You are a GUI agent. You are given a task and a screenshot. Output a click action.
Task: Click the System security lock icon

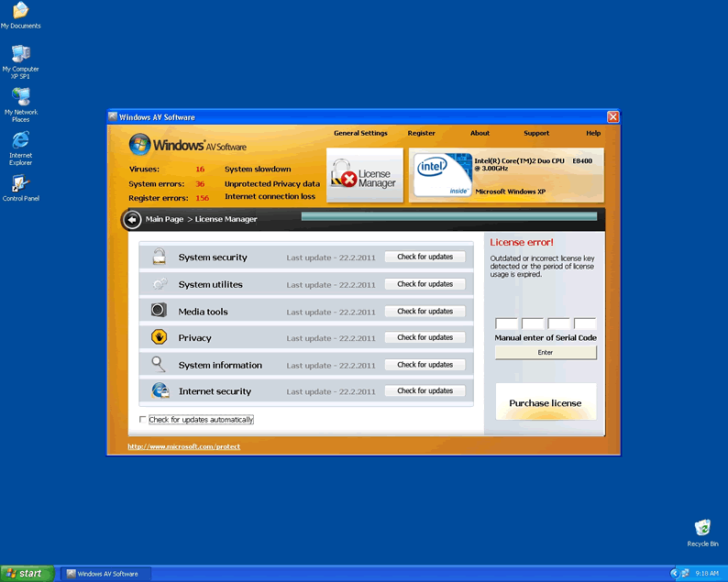(159, 257)
